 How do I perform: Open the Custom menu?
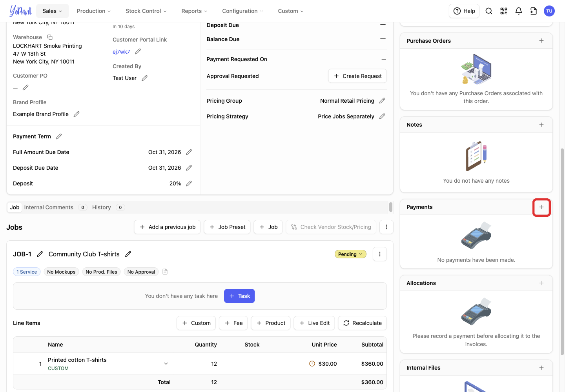tap(291, 11)
